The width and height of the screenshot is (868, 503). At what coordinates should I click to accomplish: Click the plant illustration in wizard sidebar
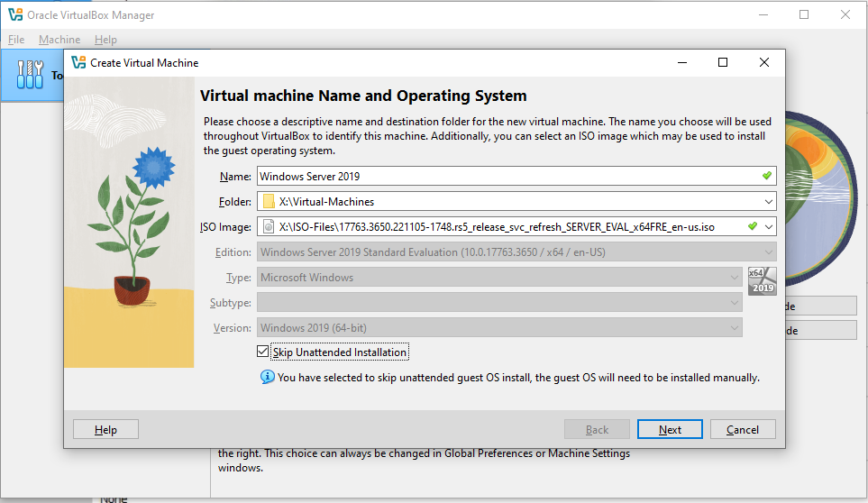129,223
